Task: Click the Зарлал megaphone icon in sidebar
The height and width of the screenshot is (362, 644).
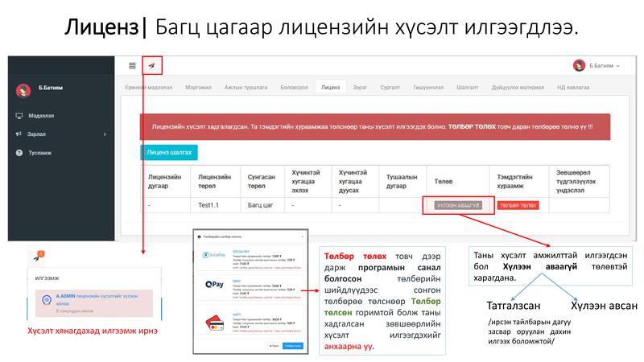Action: click(x=19, y=134)
